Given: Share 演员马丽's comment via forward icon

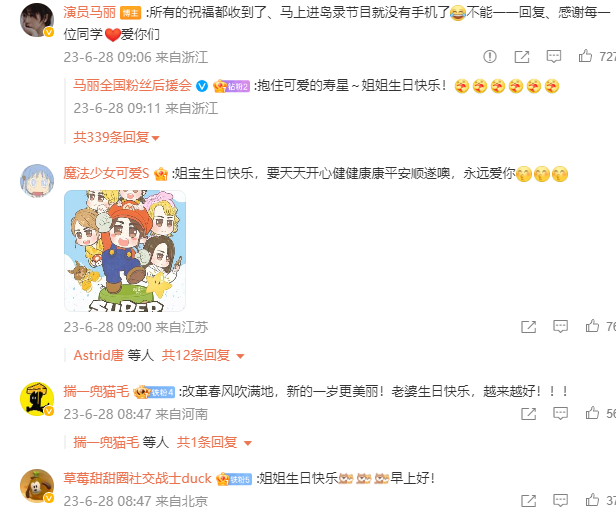Looking at the screenshot, I should pos(522,57).
